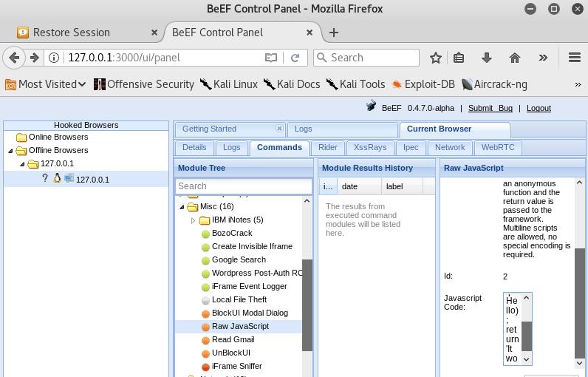
Task: Select Raw JavaScript module
Action: pos(240,326)
